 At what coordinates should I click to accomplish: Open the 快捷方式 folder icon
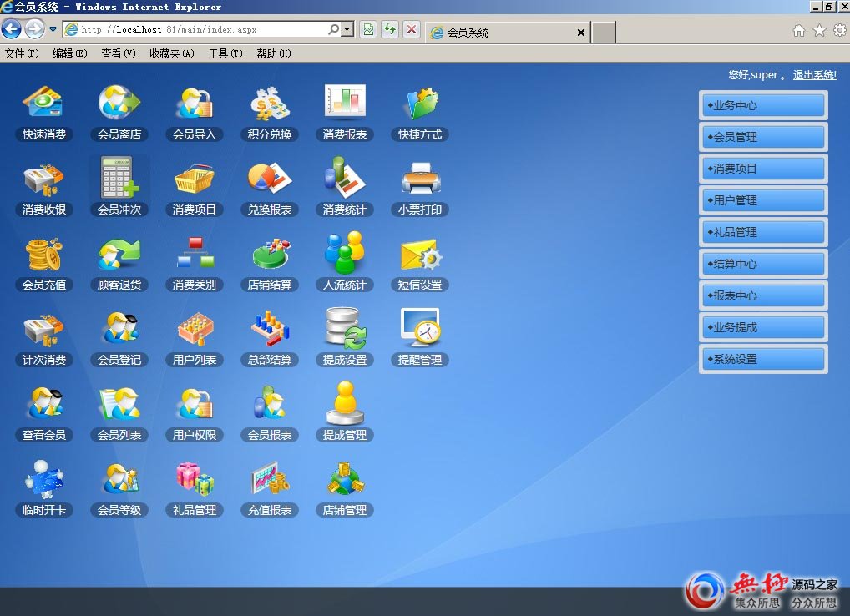pos(420,113)
